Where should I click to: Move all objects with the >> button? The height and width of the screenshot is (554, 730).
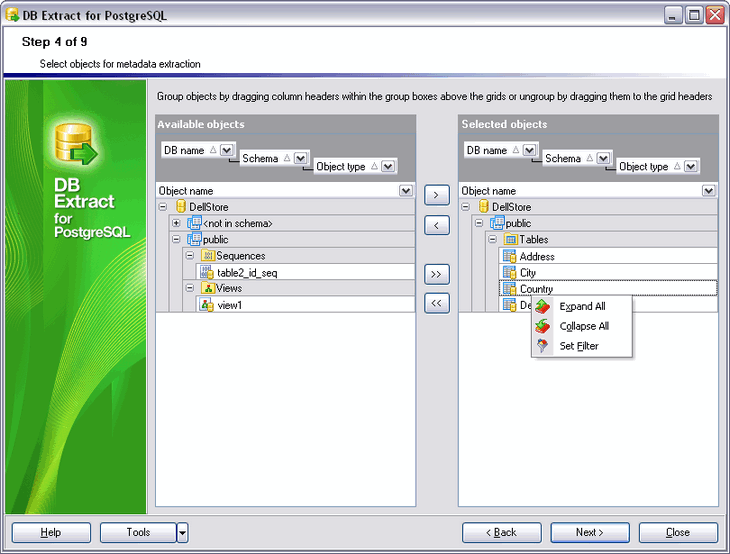436,273
